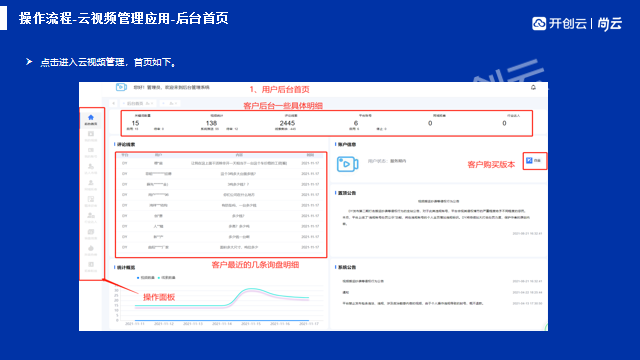The height and width of the screenshot is (360, 640).
Task: Click the tab bar back arrow
Action: [x=113, y=103]
